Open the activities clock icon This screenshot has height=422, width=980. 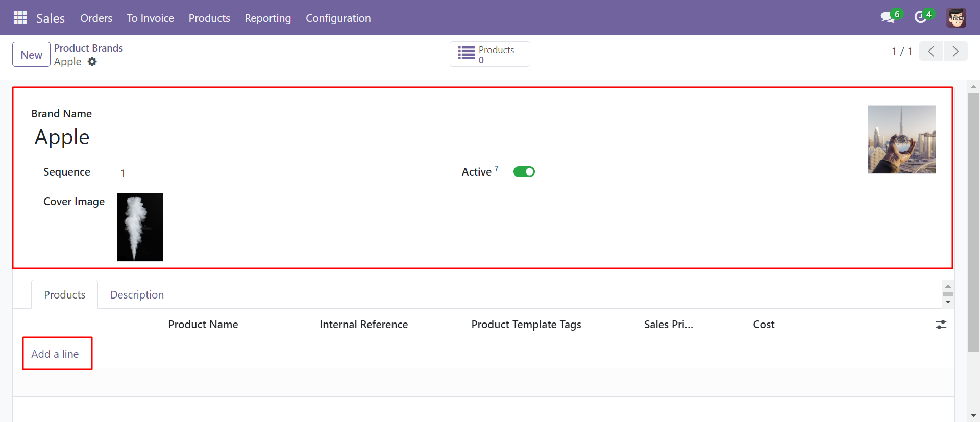click(920, 17)
